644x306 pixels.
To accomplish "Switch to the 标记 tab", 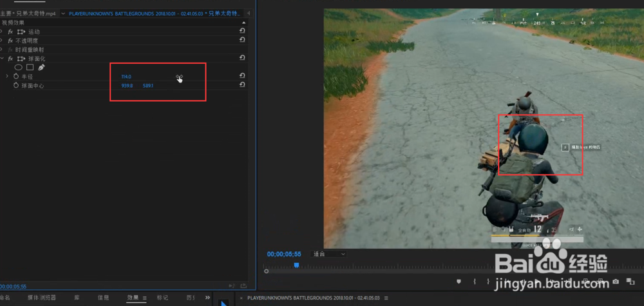I will point(163,298).
